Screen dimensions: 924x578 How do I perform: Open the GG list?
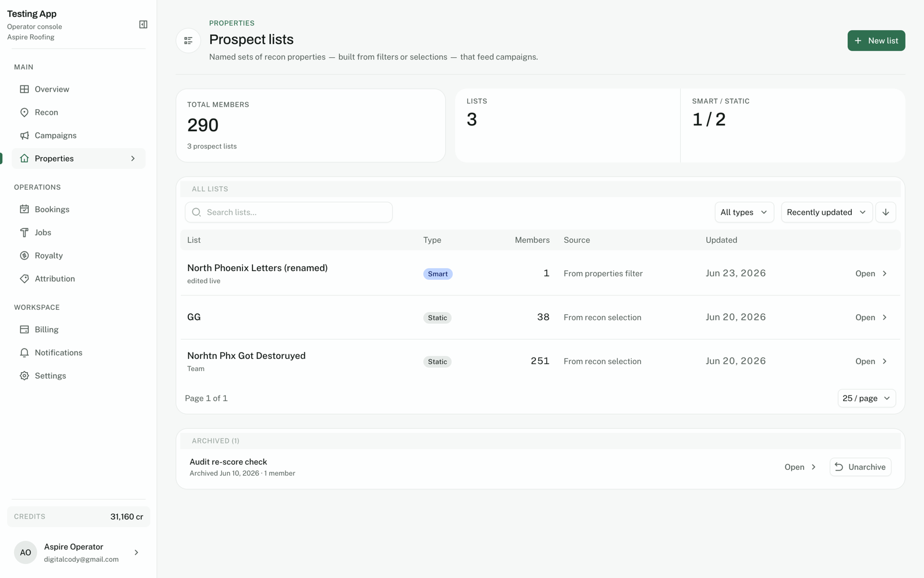point(871,317)
